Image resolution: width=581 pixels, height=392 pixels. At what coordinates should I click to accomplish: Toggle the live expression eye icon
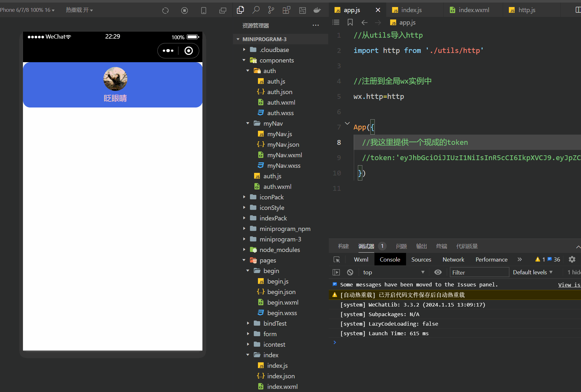coord(438,272)
